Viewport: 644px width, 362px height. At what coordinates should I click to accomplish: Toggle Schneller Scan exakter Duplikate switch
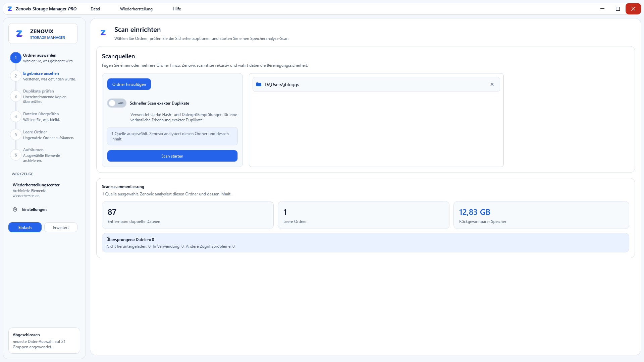(x=117, y=103)
